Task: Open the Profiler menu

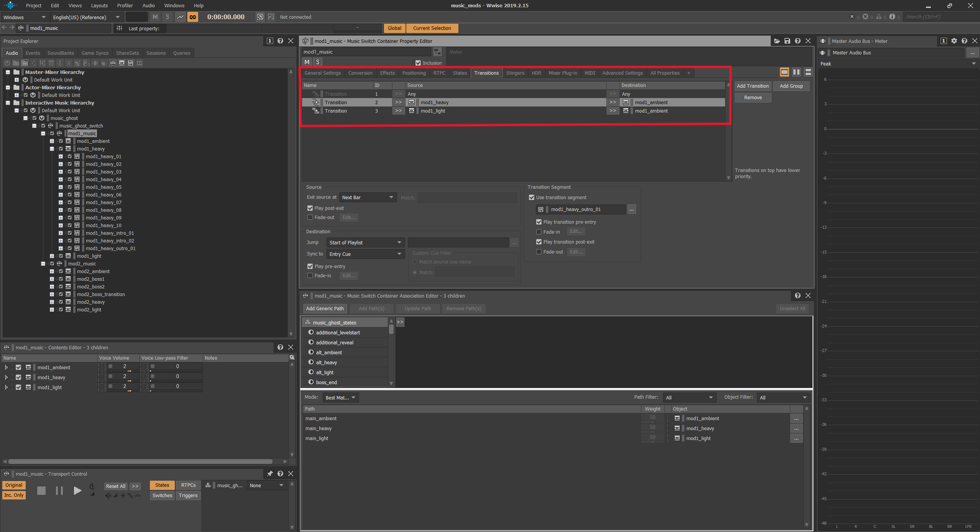Action: coord(125,6)
